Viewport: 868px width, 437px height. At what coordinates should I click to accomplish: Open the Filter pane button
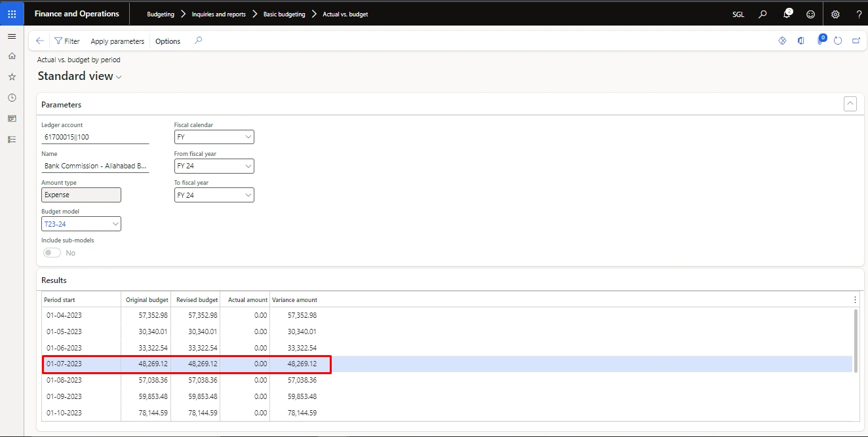pos(67,41)
